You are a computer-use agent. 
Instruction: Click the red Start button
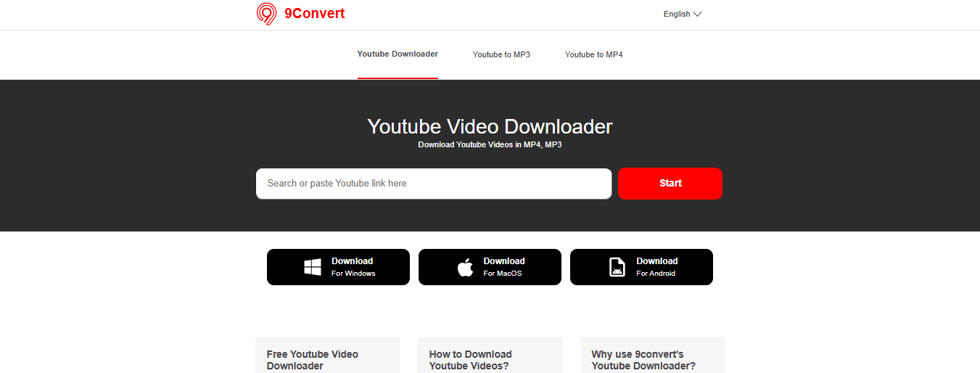coord(670,184)
